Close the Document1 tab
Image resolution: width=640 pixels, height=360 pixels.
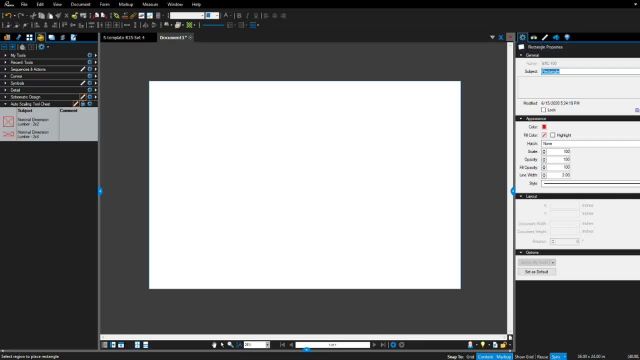(191, 38)
